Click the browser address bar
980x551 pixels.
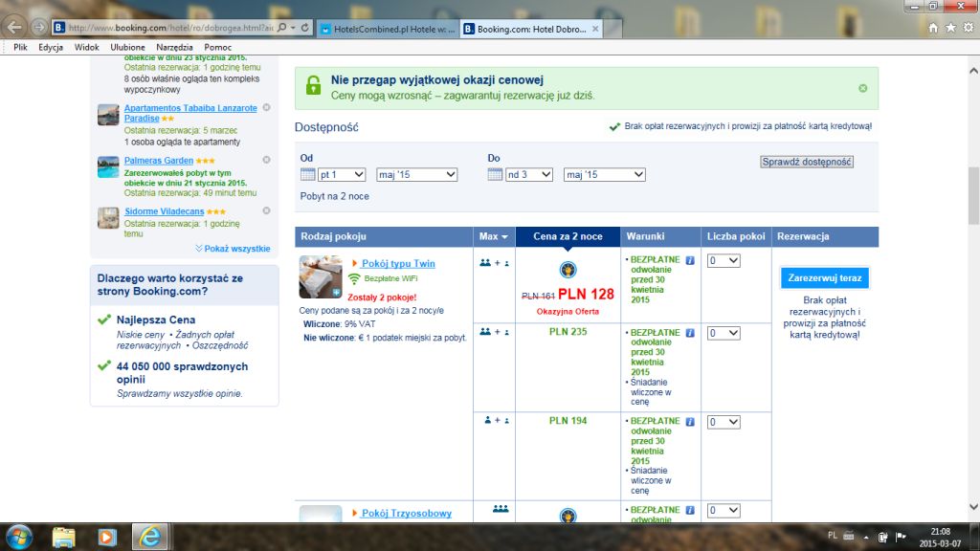click(x=170, y=28)
